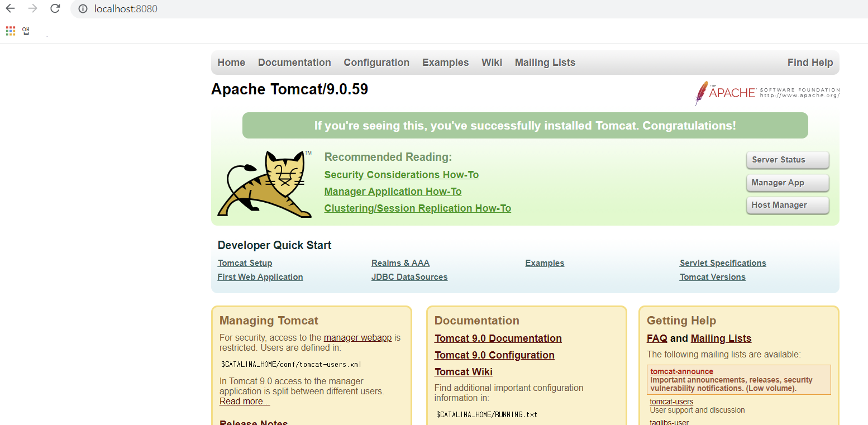Image resolution: width=868 pixels, height=425 pixels.
Task: Click the Apache Software Foundation feather logo
Action: pos(767,93)
